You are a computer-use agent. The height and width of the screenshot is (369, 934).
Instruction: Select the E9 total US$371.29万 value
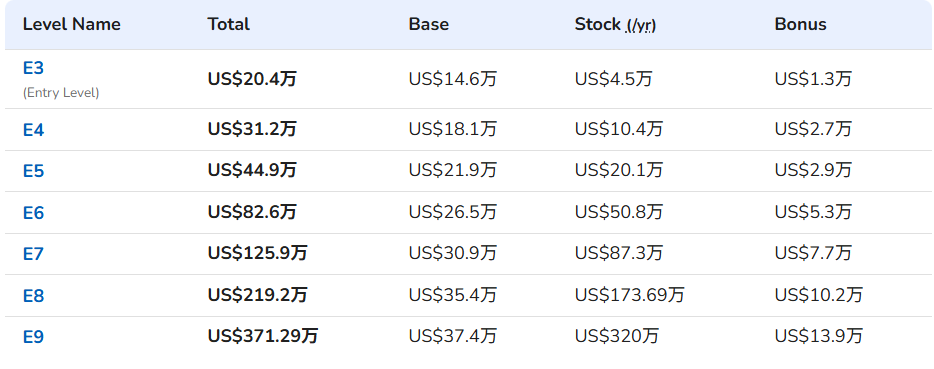coord(263,336)
